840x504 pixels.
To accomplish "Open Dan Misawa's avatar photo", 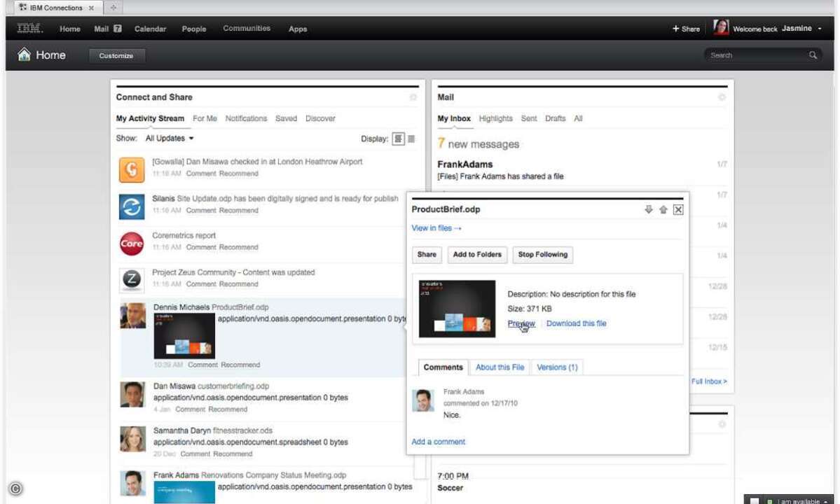I will click(x=133, y=394).
